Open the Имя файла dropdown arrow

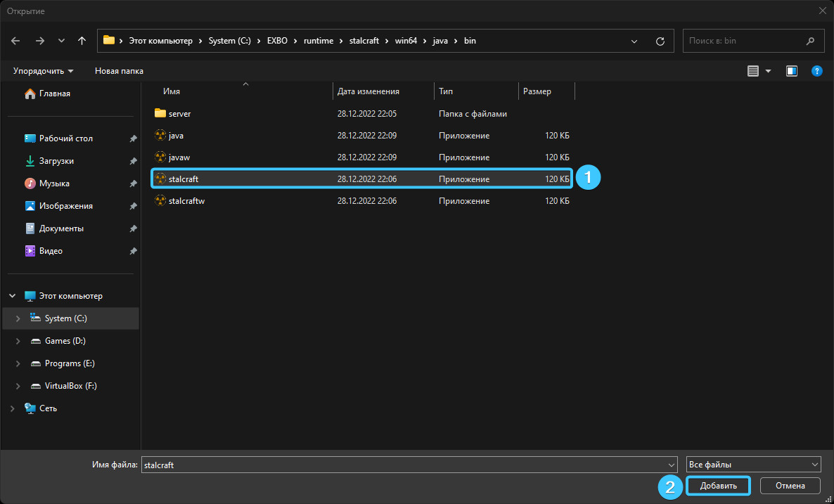[x=672, y=465]
